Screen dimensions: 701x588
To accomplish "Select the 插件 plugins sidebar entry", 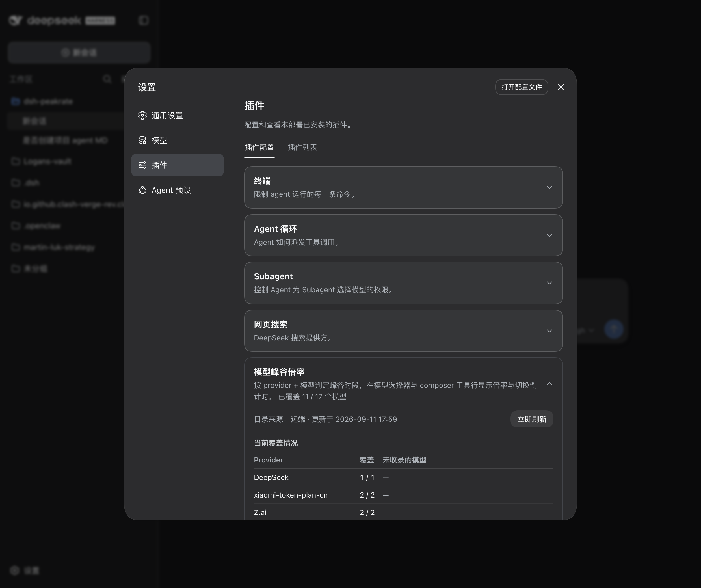I will [177, 165].
